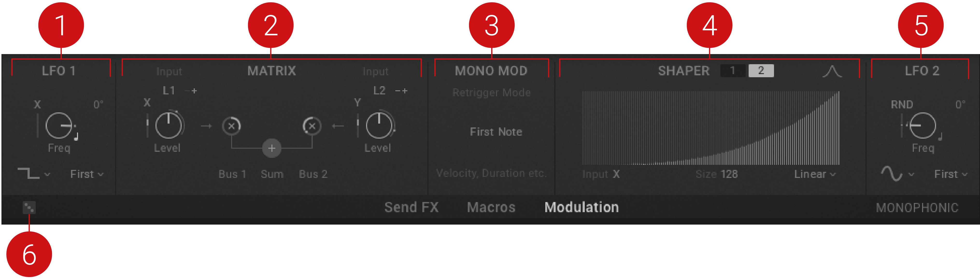
Task: Click the randomize dice icon at bottom left
Action: (x=29, y=208)
